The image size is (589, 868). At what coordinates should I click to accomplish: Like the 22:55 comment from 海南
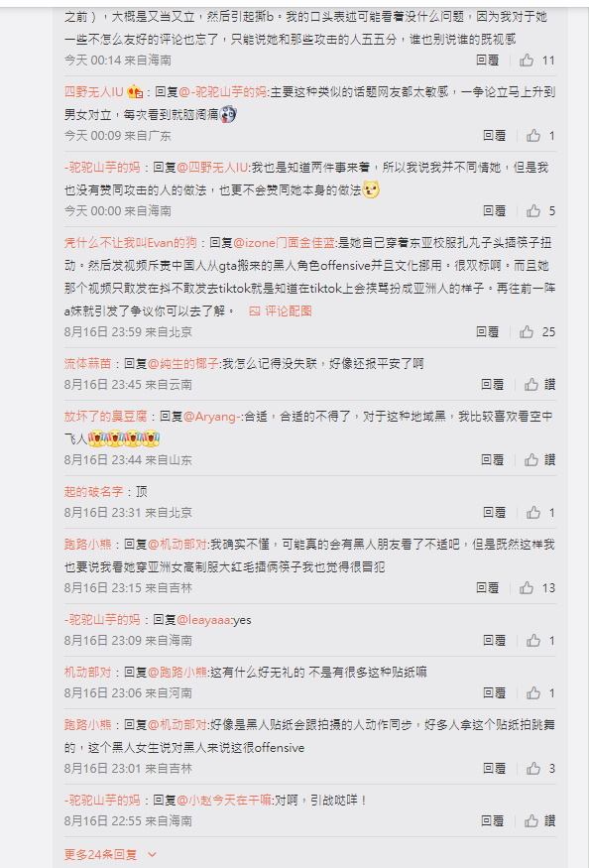coord(531,819)
